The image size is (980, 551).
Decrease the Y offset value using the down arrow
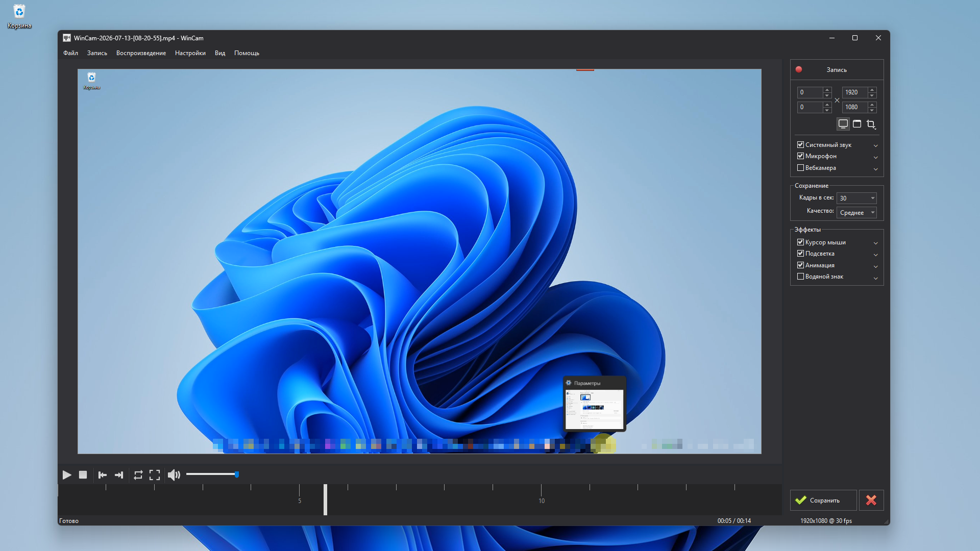coord(827,110)
